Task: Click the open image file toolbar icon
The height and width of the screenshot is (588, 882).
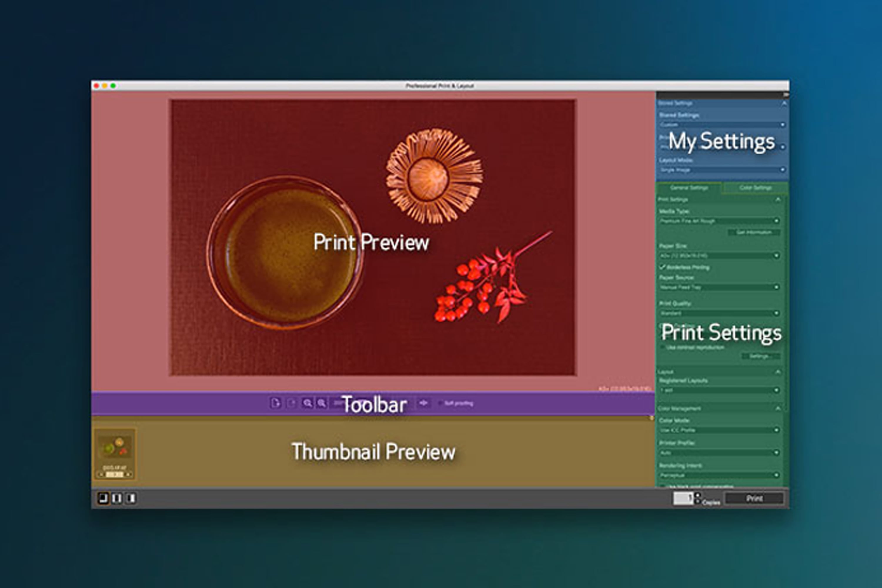Action: (275, 403)
